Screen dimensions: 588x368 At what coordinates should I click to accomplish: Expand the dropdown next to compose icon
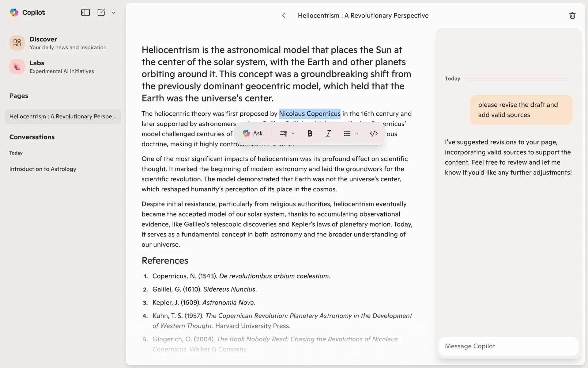[114, 13]
